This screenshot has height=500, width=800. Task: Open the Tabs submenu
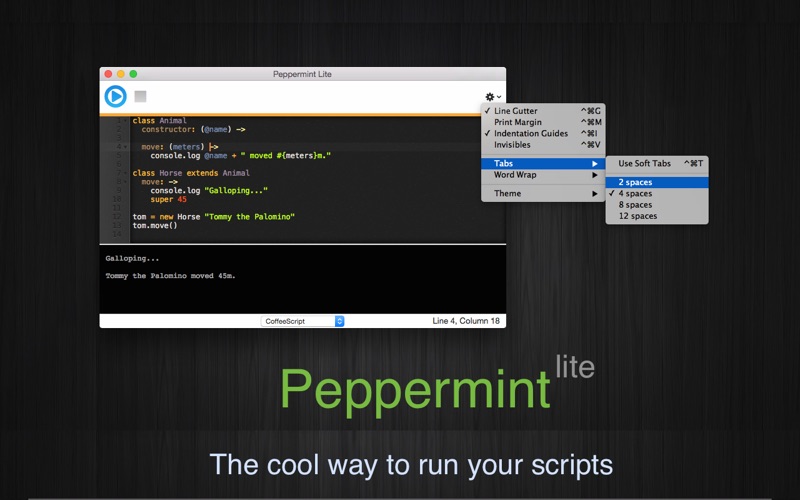pos(543,163)
